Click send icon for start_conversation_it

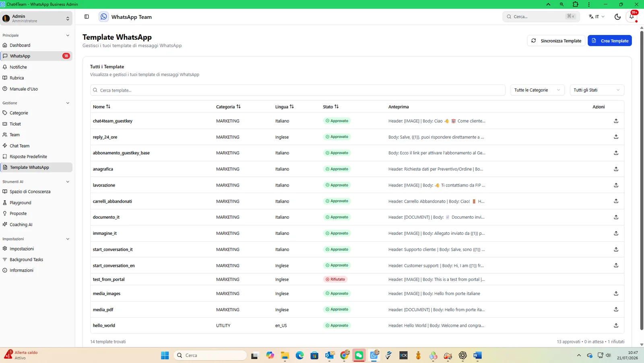pos(616,249)
